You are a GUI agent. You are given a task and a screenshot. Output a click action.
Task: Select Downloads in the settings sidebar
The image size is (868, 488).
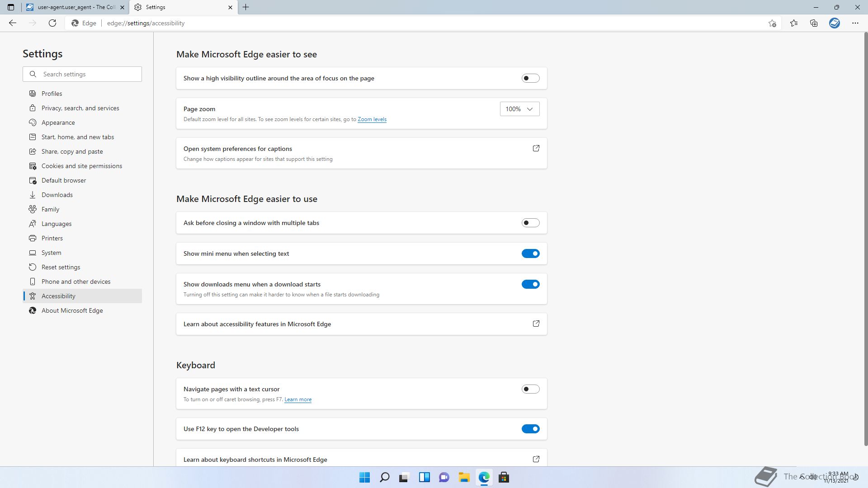coord(57,195)
